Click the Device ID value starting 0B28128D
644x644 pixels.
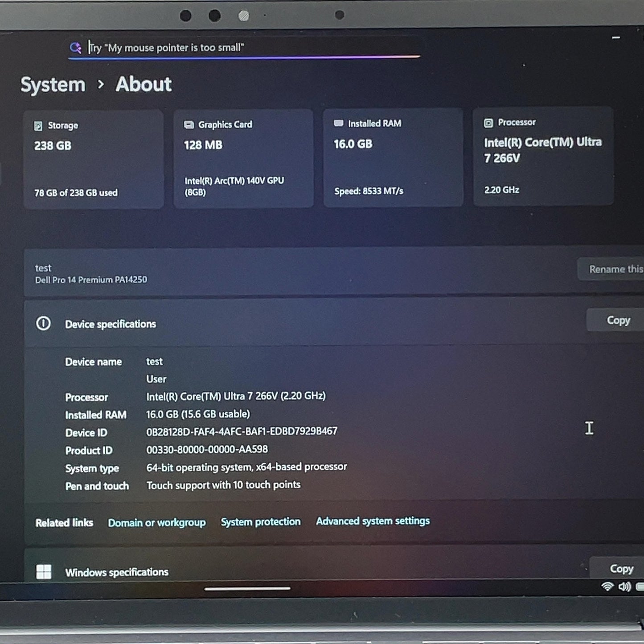(x=242, y=431)
